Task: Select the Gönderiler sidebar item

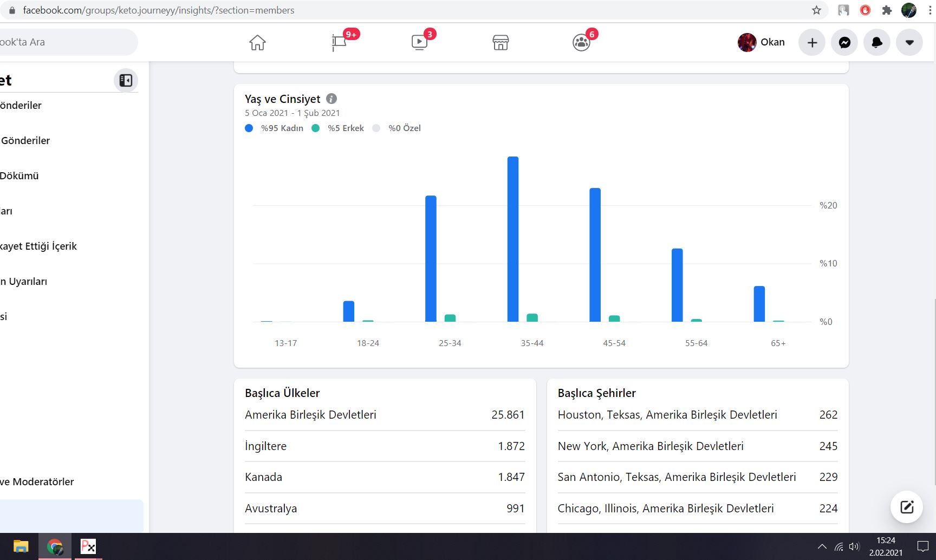Action: click(25, 140)
